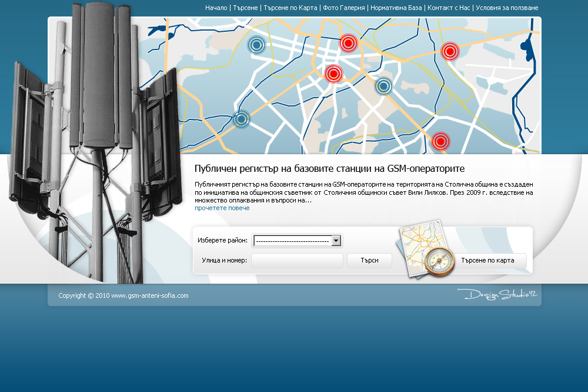Screen dimensions: 588x392
Task: Follow the прочетете повече link
Action: (x=222, y=208)
